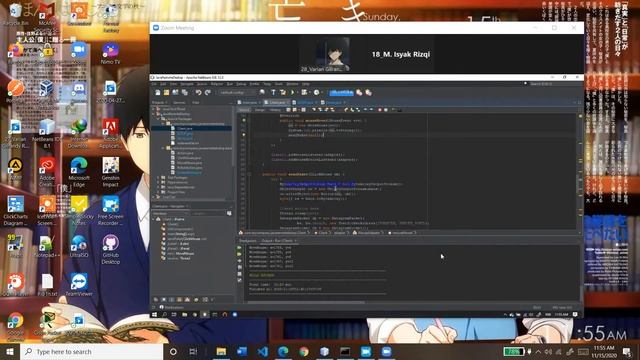This screenshot has height=360, width=640.
Task: Collapse the Source Packages tree node
Action: click(158, 119)
